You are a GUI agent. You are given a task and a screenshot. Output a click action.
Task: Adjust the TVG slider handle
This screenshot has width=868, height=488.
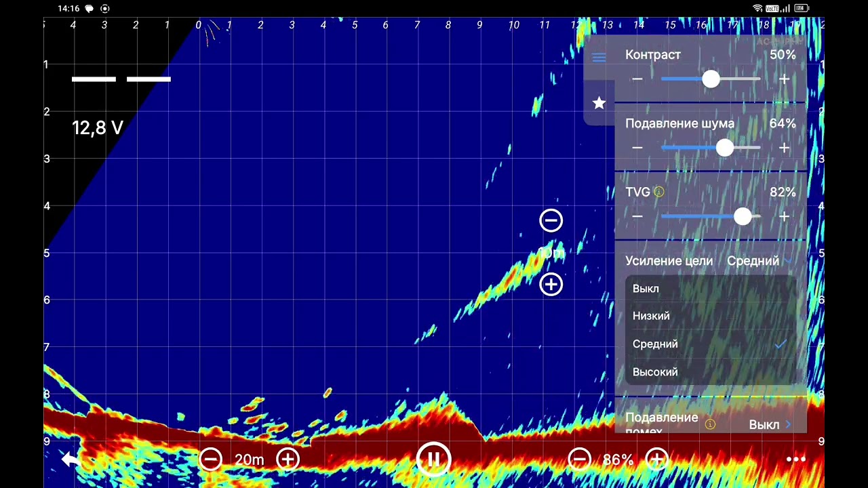coord(743,216)
